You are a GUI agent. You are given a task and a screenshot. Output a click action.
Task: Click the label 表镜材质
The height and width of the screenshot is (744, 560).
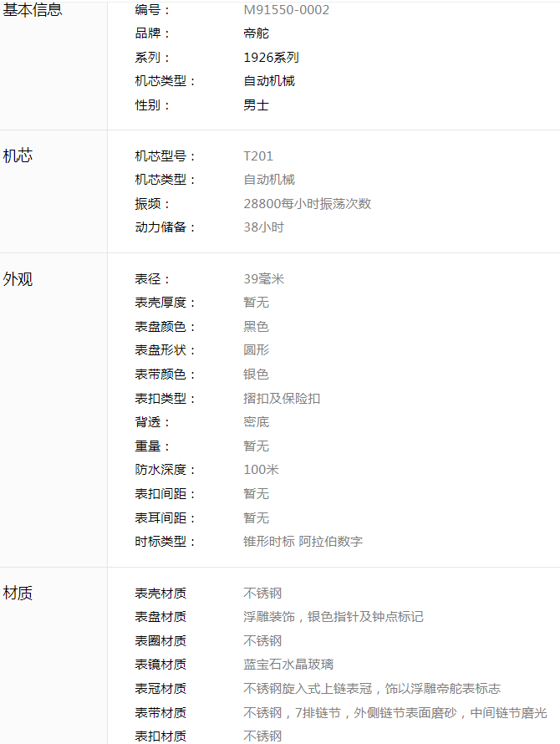(x=160, y=665)
